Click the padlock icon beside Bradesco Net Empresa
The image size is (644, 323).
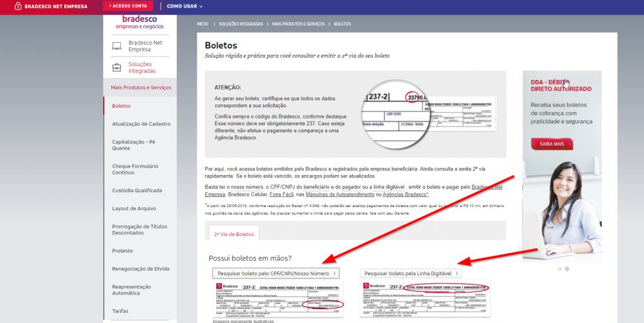(x=18, y=6)
